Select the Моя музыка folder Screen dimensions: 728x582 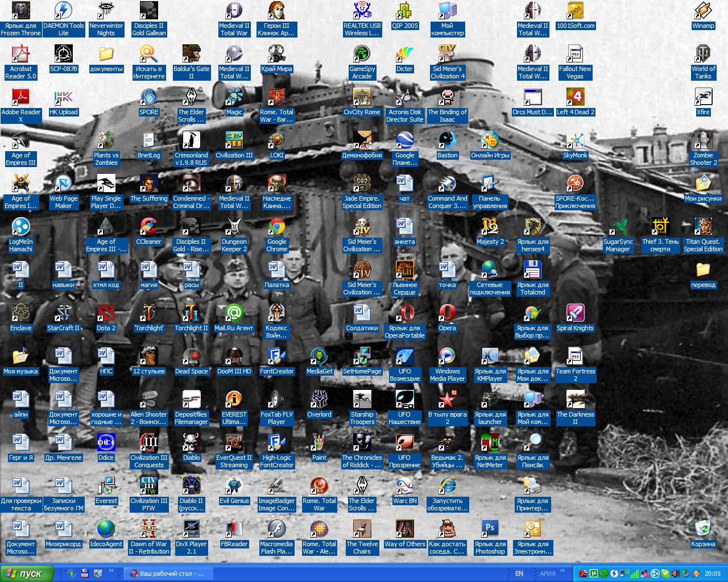coord(20,361)
